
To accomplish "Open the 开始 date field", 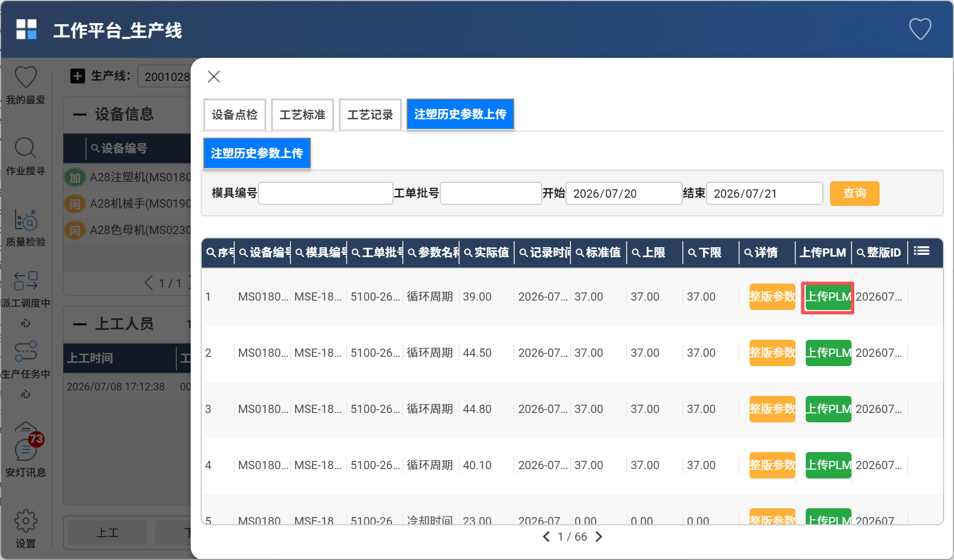I will (x=624, y=193).
